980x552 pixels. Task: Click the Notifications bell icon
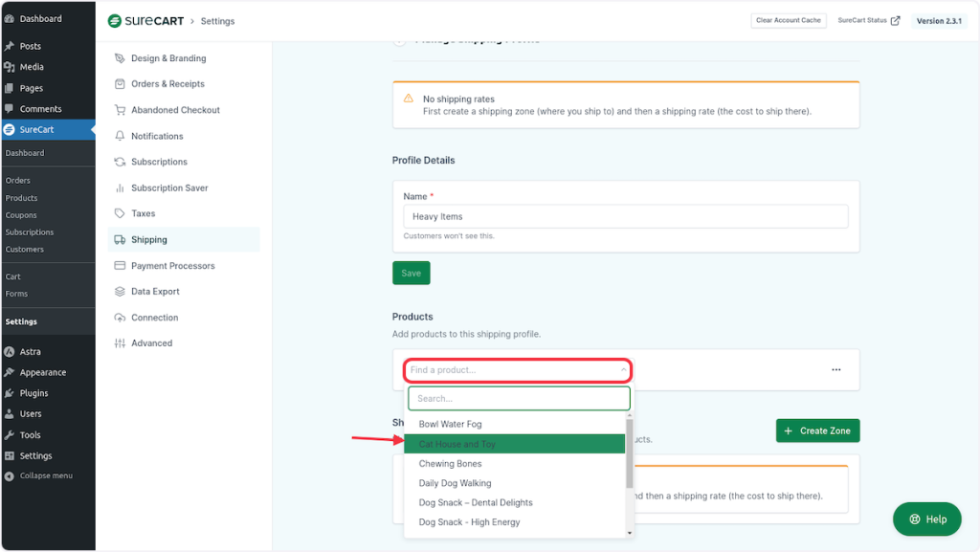[120, 136]
